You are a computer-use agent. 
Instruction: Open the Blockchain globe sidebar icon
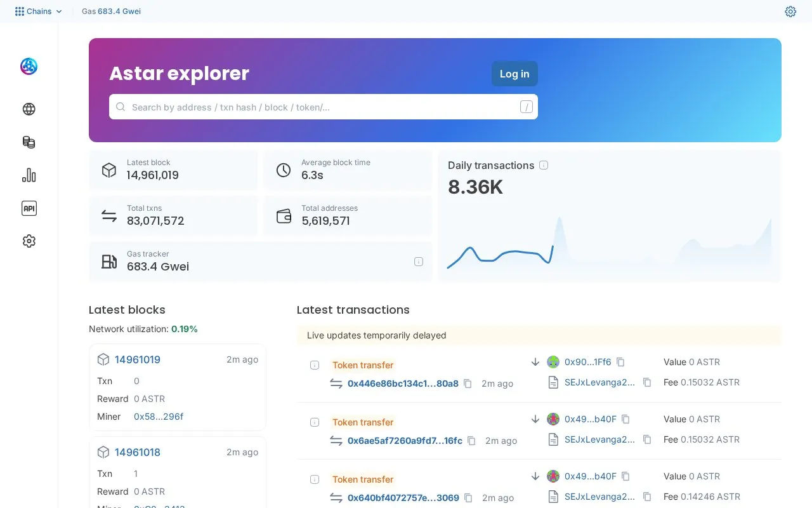point(29,109)
